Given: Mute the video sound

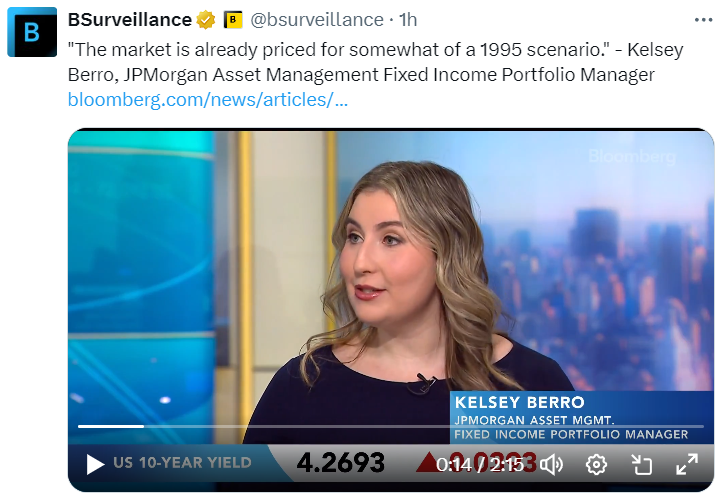Looking at the screenshot, I should coord(553,464).
